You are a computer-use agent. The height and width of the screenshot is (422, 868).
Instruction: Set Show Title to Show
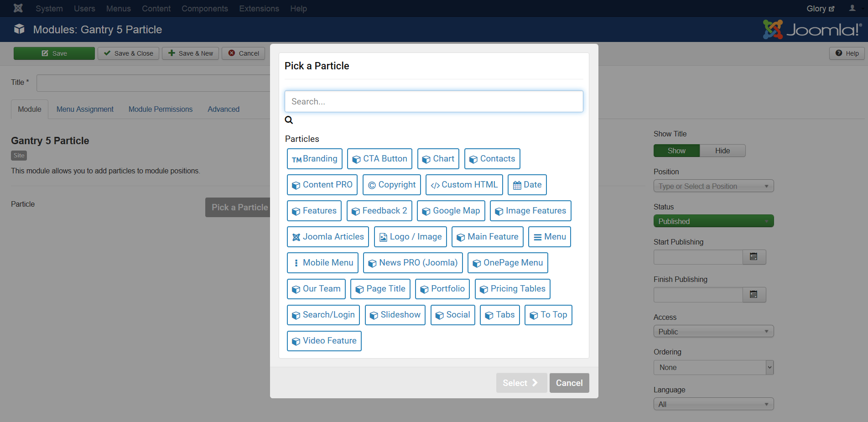pos(676,151)
